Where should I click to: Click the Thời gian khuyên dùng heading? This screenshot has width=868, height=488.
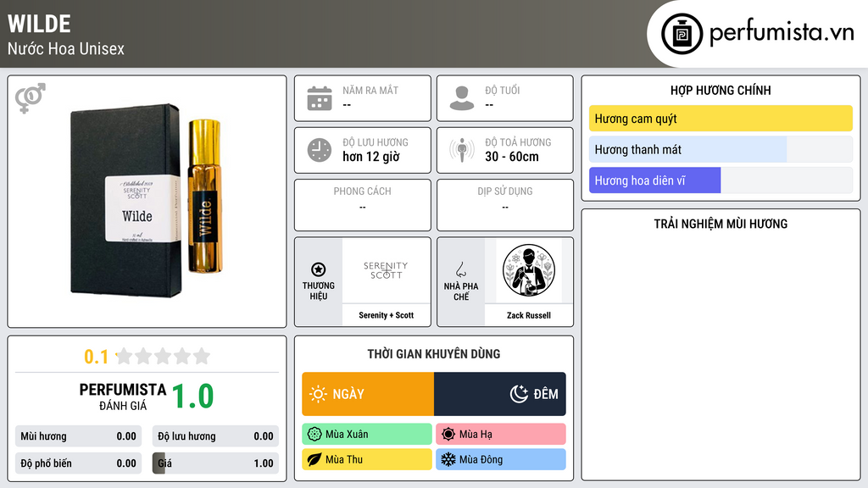(x=434, y=353)
